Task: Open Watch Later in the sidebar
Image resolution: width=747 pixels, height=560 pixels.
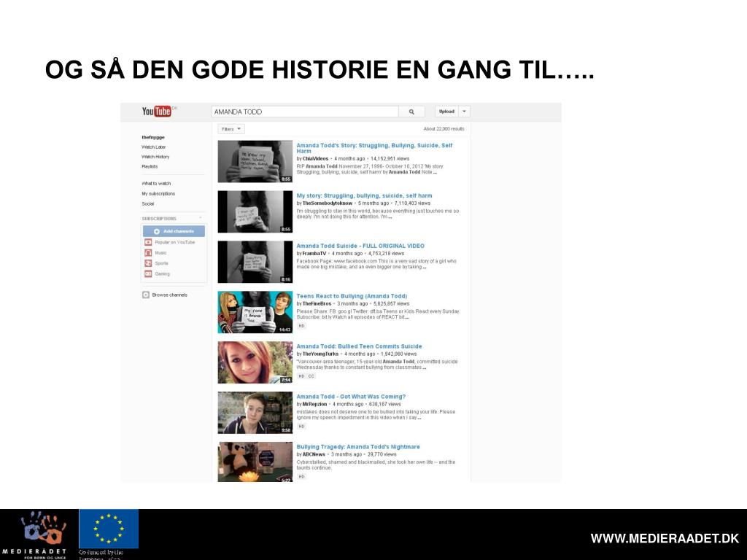Action: coord(153,147)
